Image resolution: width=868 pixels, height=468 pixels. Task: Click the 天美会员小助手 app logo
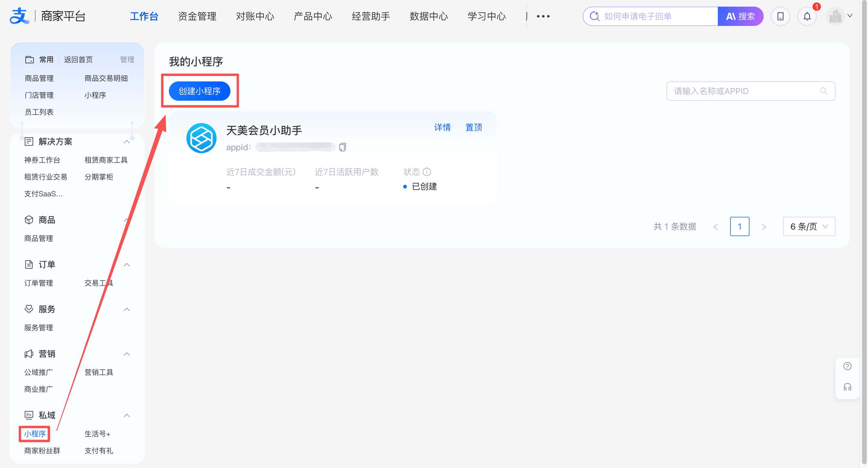click(x=201, y=138)
